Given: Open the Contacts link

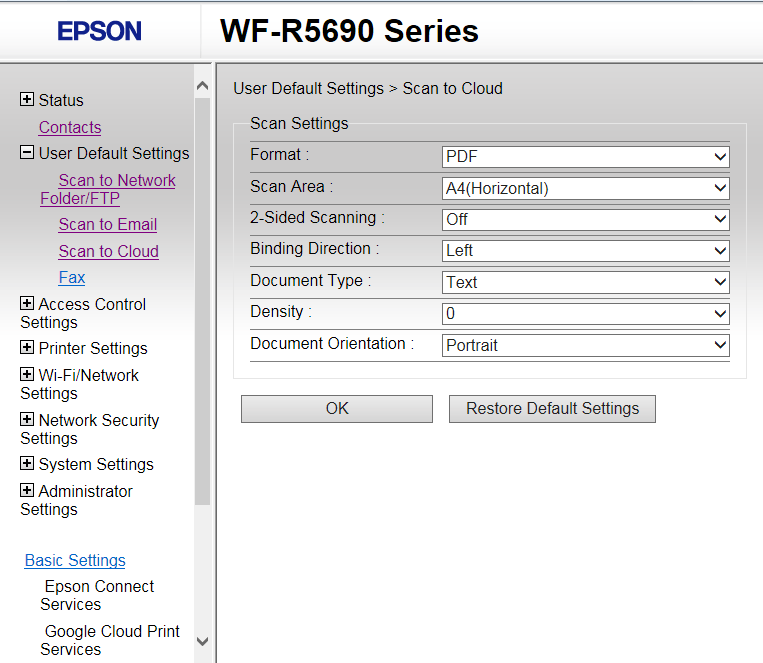Looking at the screenshot, I should 70,128.
